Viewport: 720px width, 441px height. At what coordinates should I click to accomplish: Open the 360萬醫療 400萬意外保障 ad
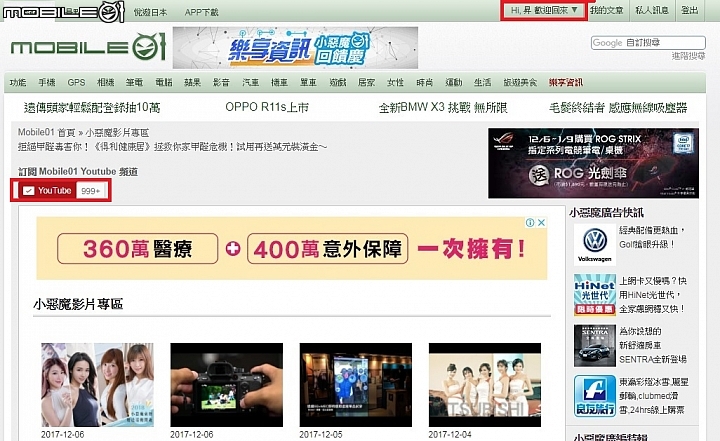[292, 249]
